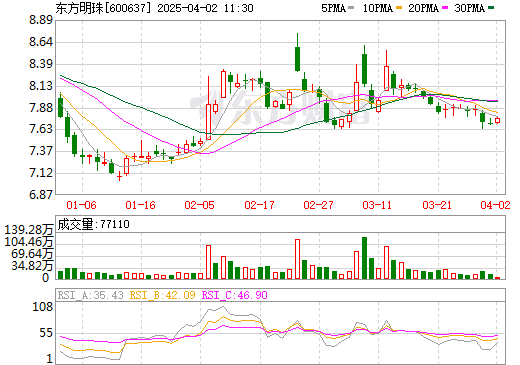The height and width of the screenshot is (365, 520).
Task: Click the 5PMA gray legend swatch
Action: point(351,8)
